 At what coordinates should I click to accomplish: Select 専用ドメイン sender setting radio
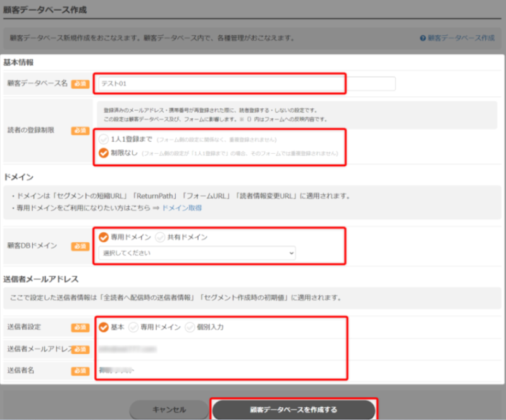[x=133, y=328]
